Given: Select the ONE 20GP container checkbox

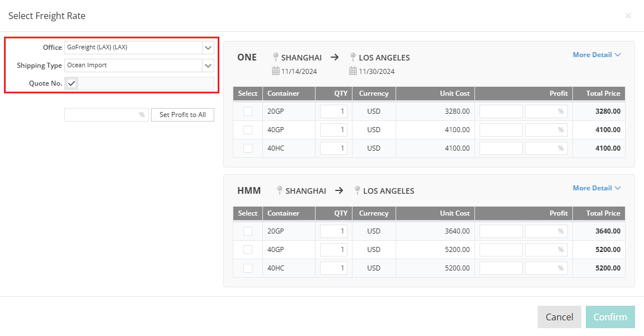Looking at the screenshot, I should [247, 111].
